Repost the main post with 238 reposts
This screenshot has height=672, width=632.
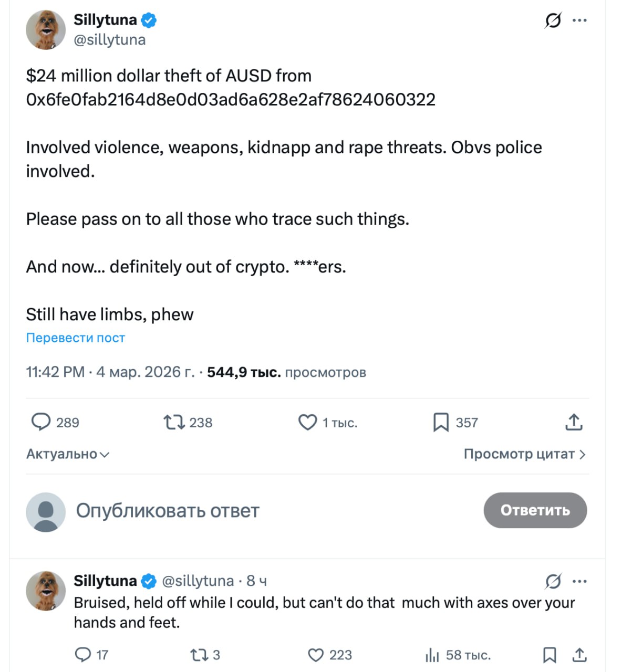[x=174, y=422]
